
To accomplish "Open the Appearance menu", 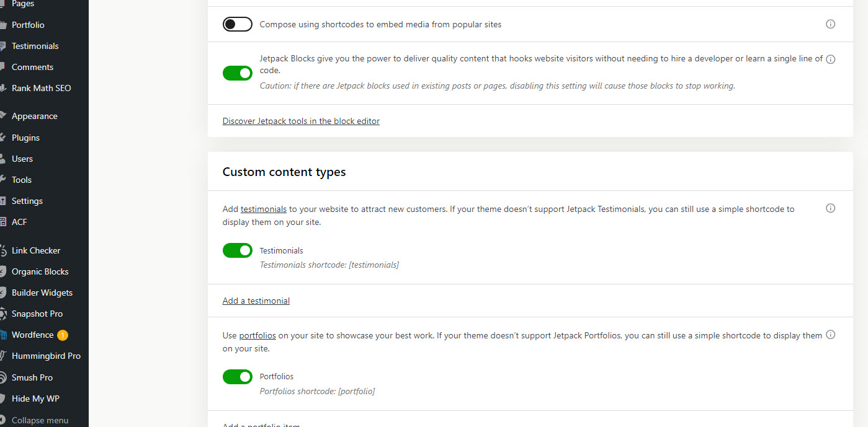I will pos(34,116).
